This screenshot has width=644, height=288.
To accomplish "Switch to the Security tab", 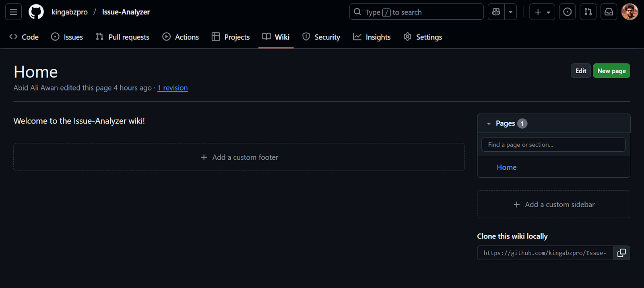I will 321,37.
